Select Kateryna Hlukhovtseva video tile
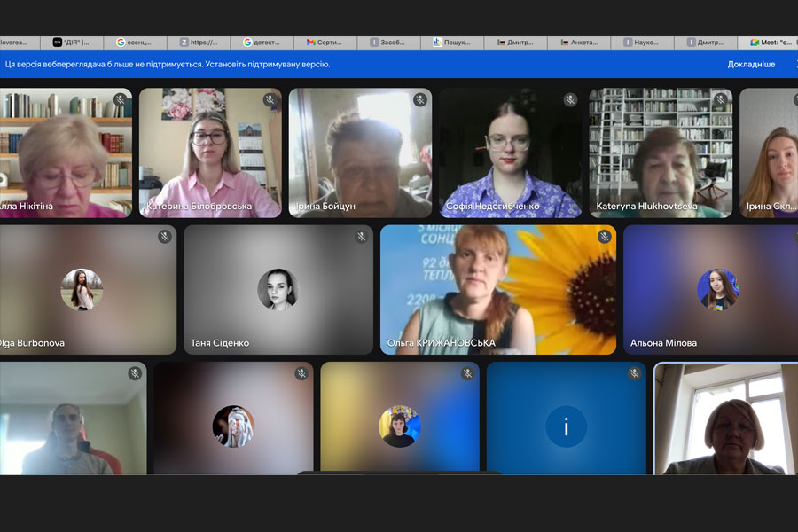This screenshot has width=798, height=532. (661, 153)
